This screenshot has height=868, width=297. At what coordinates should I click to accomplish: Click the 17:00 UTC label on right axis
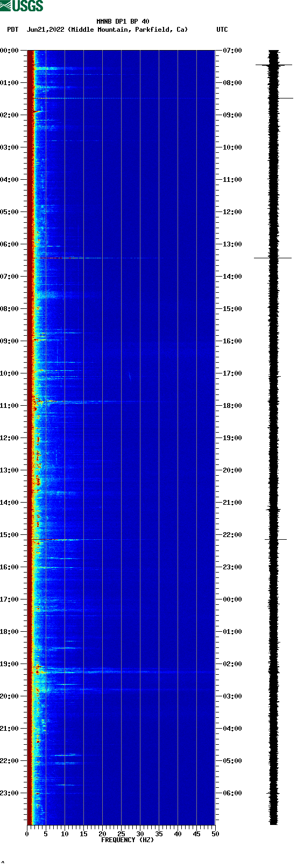pyautogui.click(x=232, y=373)
